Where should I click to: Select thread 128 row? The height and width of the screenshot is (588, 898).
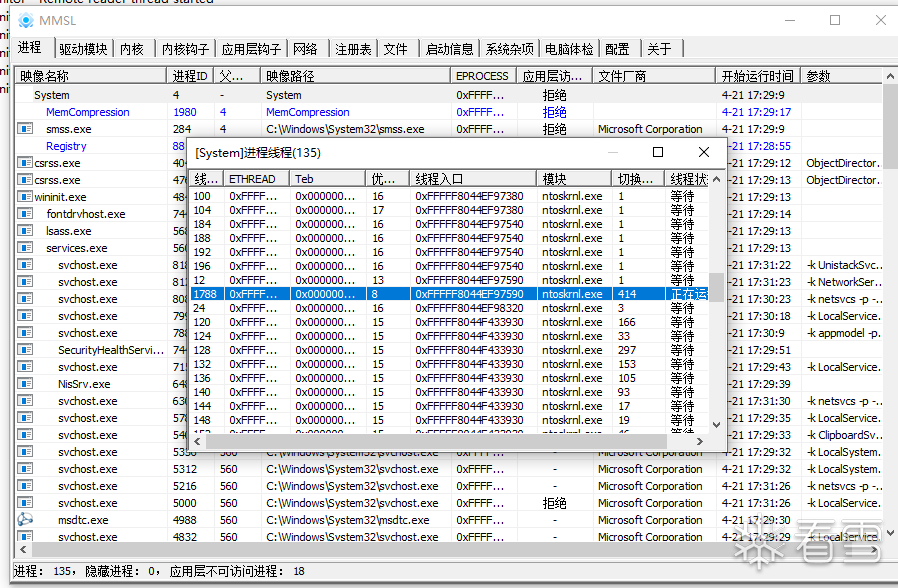[x=450, y=350]
